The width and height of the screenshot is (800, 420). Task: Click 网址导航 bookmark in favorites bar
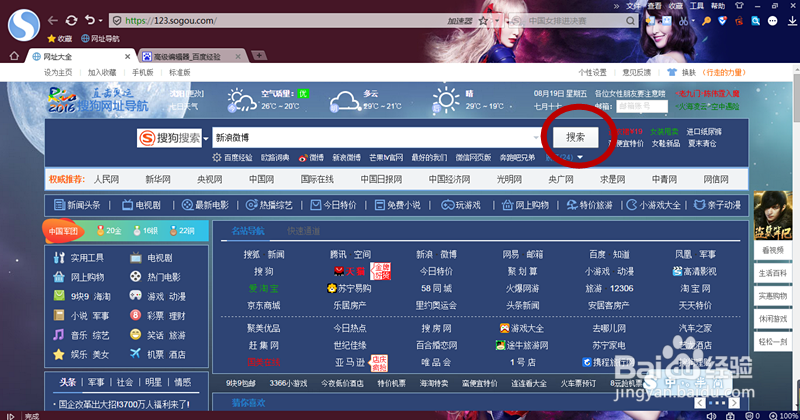click(x=101, y=39)
